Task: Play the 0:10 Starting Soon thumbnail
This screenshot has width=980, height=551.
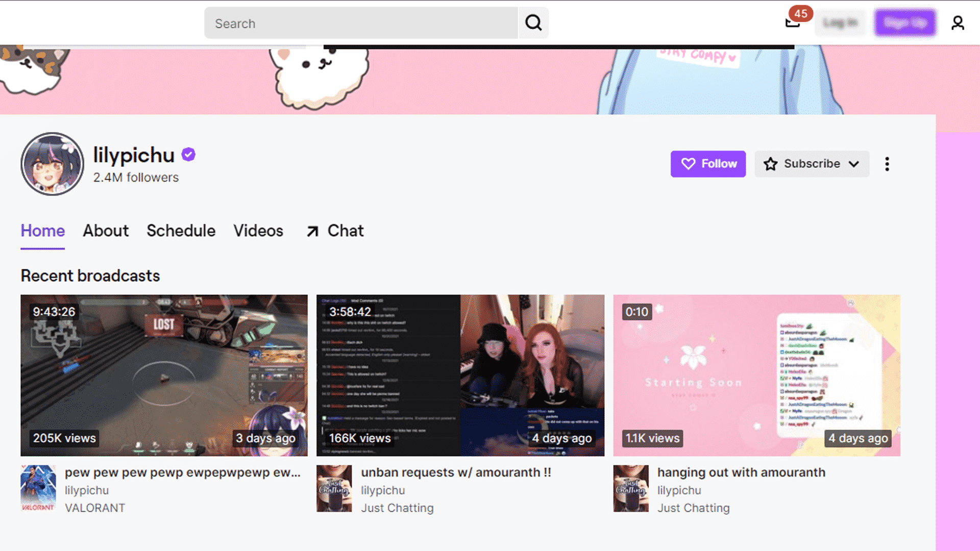Action: (x=756, y=375)
